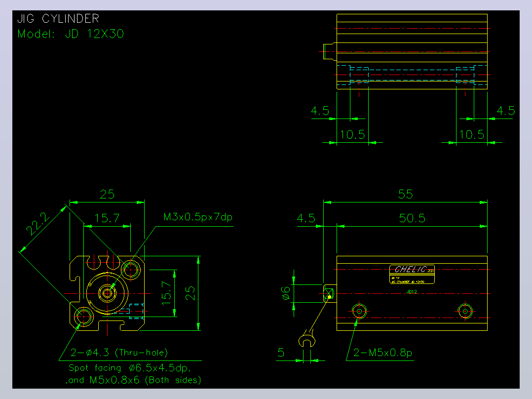
Task: Click the 'Model: JD 12X30' label
Action: click(71, 34)
